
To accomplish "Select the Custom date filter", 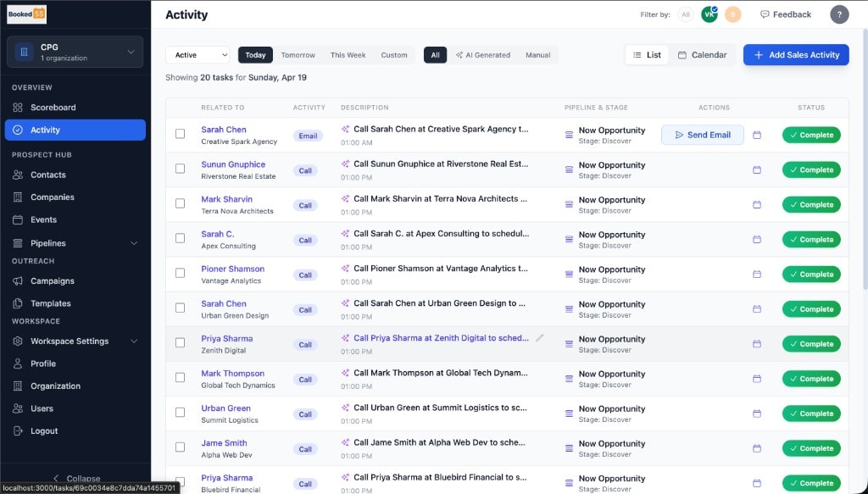I will click(x=394, y=55).
